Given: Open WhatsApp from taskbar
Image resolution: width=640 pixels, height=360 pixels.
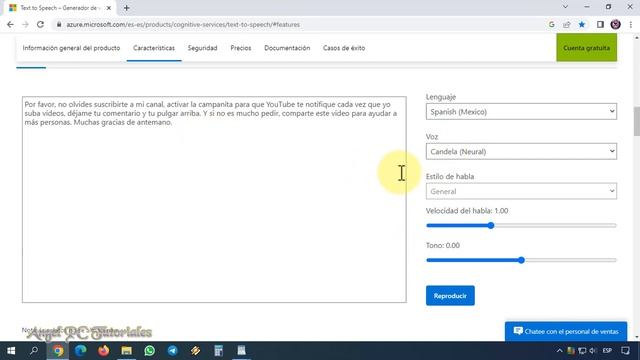Looking at the screenshot, I should 149,351.
